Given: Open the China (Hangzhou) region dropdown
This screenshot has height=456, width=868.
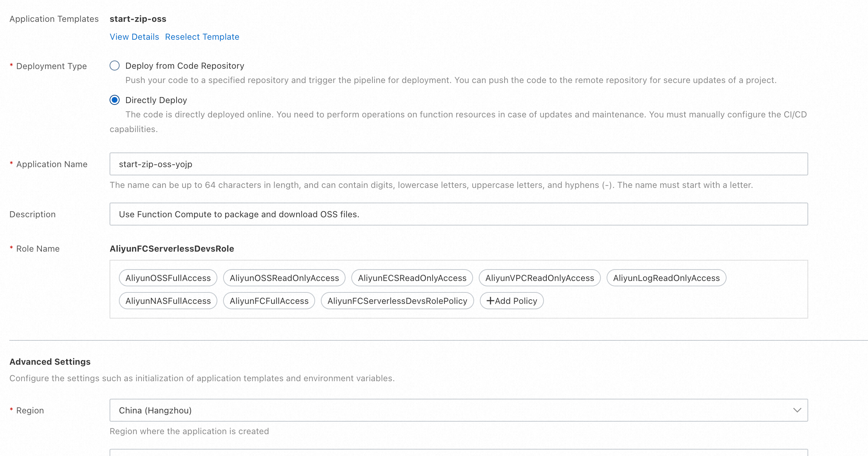Looking at the screenshot, I should tap(458, 410).
